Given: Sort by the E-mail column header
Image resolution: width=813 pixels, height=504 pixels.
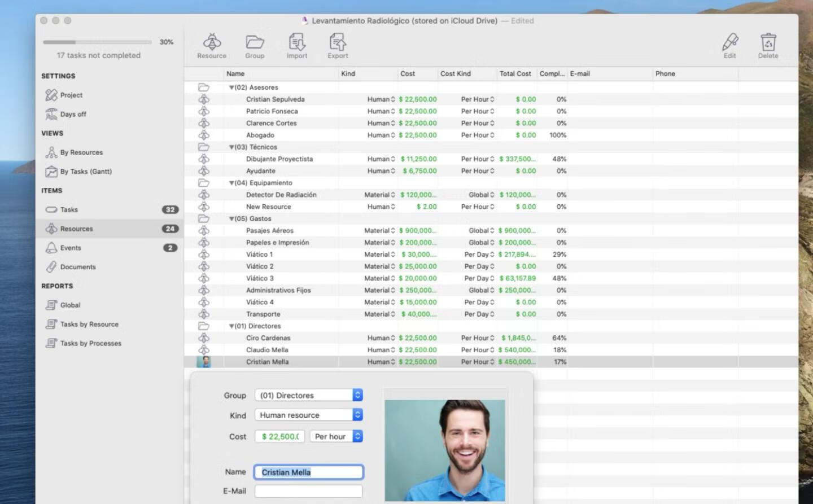Looking at the screenshot, I should [610, 74].
